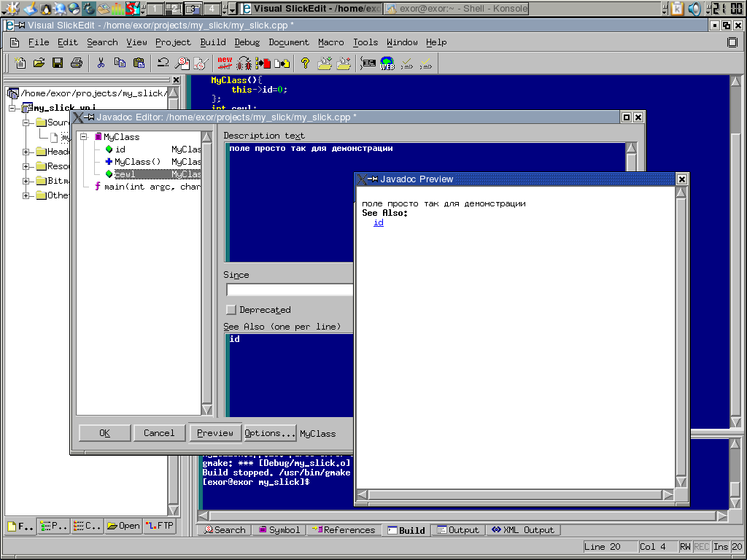Click folder icon with green arrow
This screenshot has width=747, height=560.
pyautogui.click(x=325, y=63)
